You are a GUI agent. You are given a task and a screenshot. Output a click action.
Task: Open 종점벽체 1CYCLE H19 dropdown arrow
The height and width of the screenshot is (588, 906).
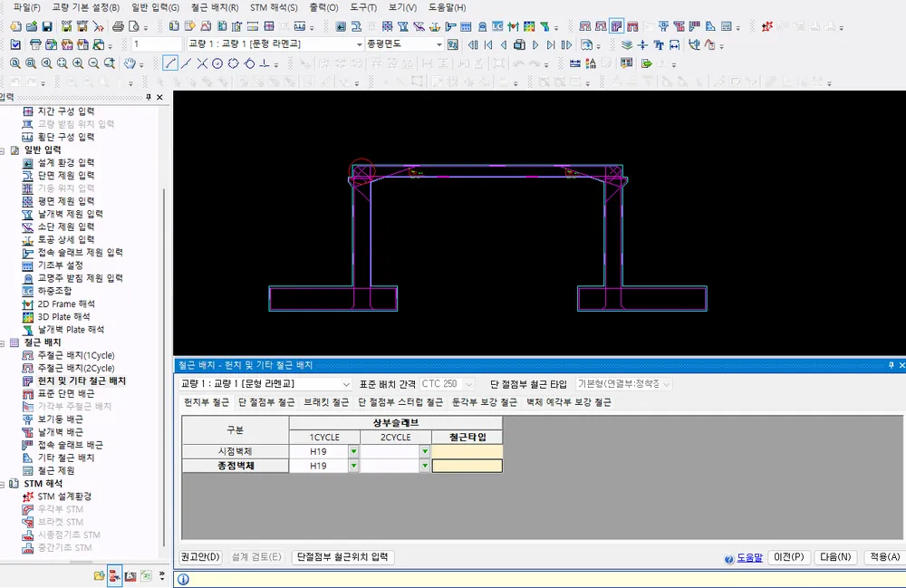click(x=353, y=466)
